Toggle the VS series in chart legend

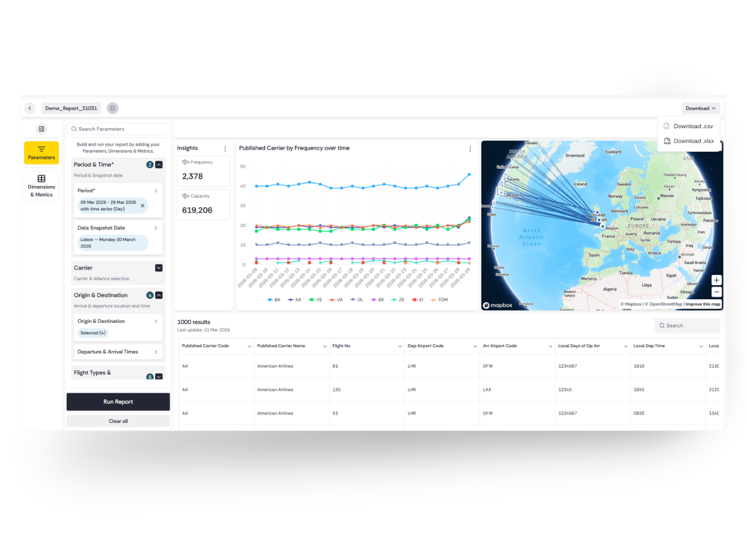tap(316, 300)
